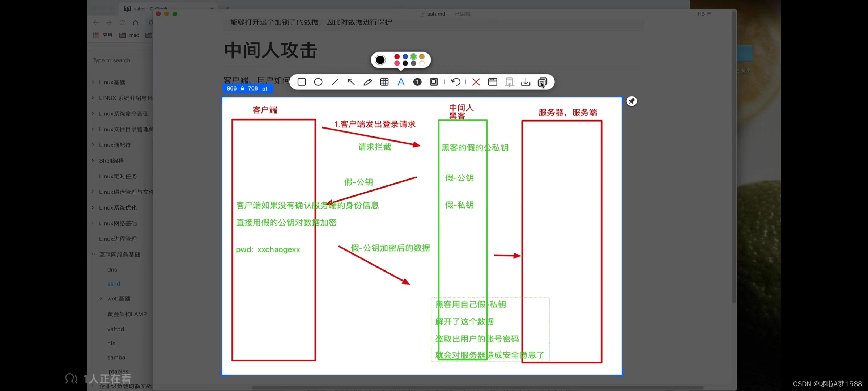Viewport: 868px width, 391px height.
Task: Activate the mosaic grid tool
Action: point(384,82)
